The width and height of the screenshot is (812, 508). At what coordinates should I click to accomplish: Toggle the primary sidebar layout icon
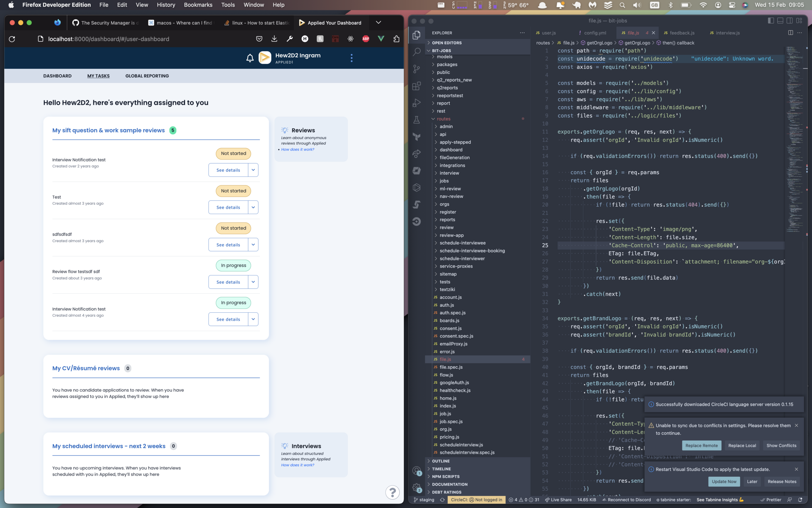(x=771, y=21)
